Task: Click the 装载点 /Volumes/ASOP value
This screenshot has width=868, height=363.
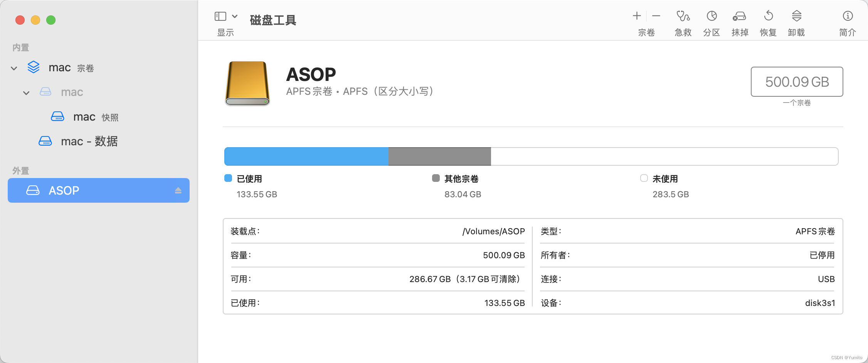Action: click(x=493, y=231)
